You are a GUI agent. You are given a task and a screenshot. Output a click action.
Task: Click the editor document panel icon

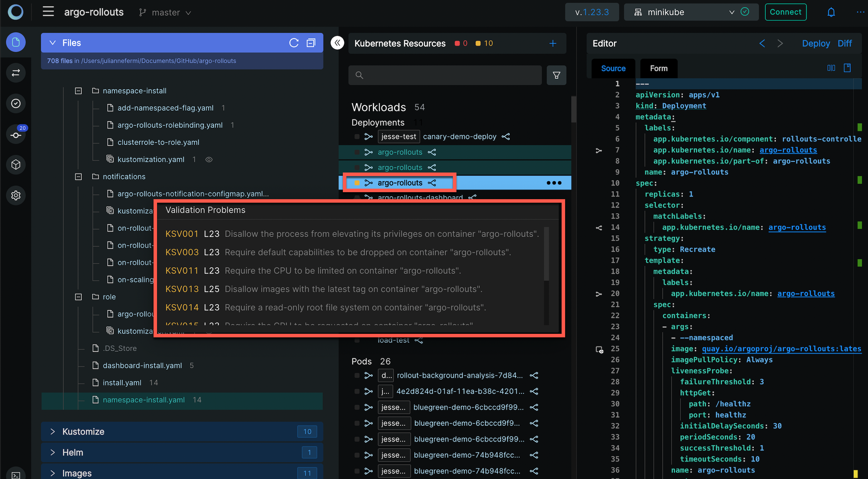[847, 68]
